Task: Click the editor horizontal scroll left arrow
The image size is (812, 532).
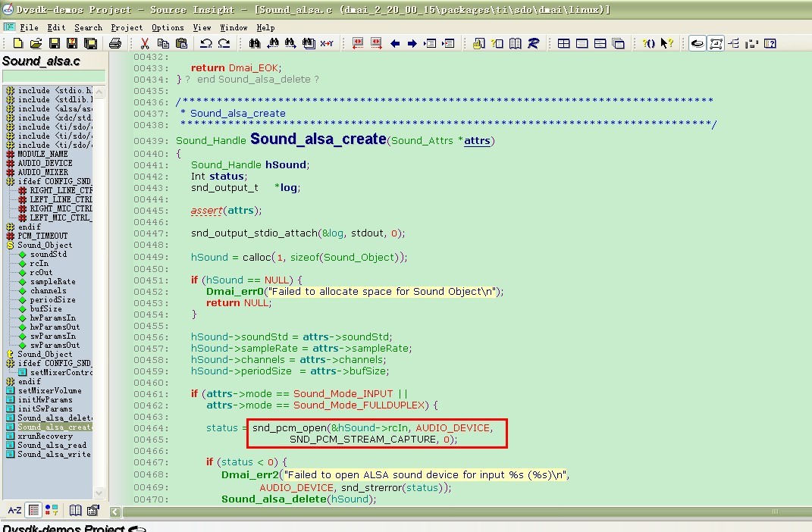Action: pos(115,512)
